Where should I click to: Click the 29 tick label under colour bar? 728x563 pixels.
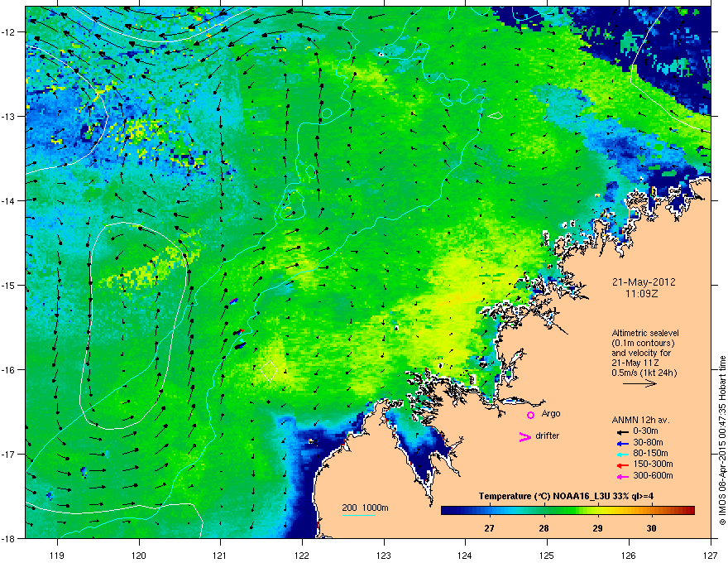point(597,528)
